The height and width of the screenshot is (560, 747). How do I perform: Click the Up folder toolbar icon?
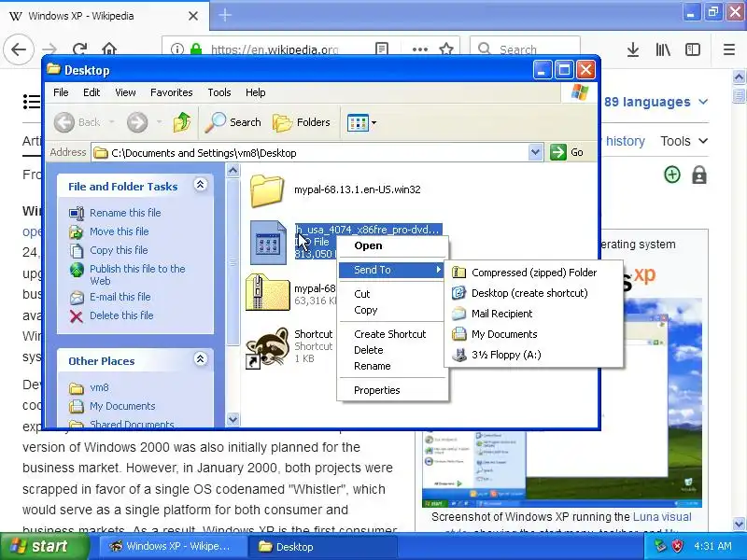181,122
